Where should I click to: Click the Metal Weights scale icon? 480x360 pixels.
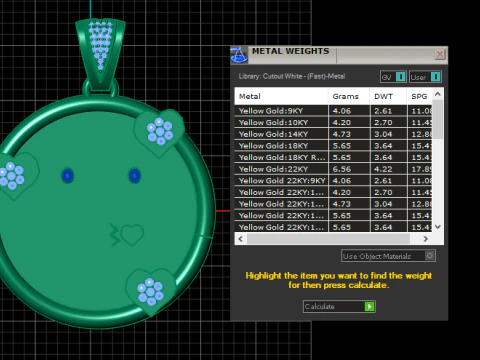pos(239,55)
